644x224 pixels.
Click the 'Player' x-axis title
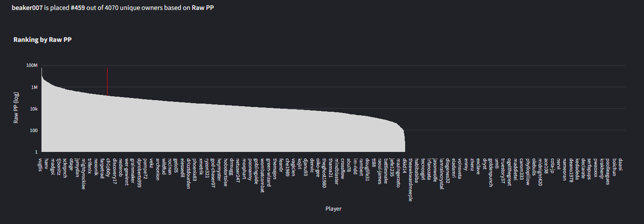click(x=333, y=209)
